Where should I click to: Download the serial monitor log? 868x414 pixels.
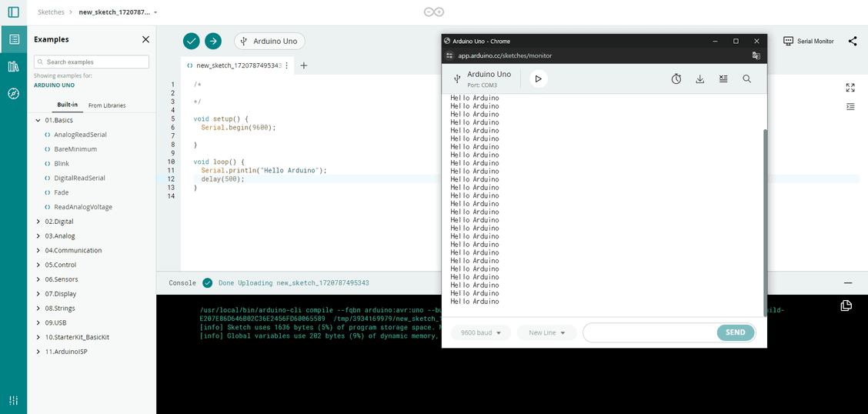point(699,78)
